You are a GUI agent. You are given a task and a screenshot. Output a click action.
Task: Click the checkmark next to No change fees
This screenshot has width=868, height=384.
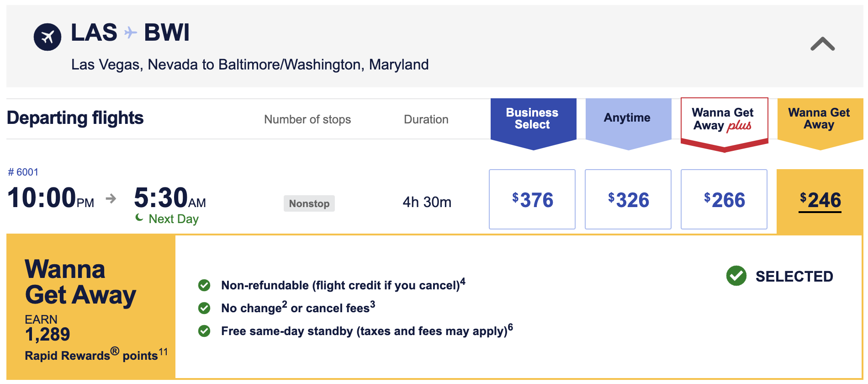click(204, 308)
